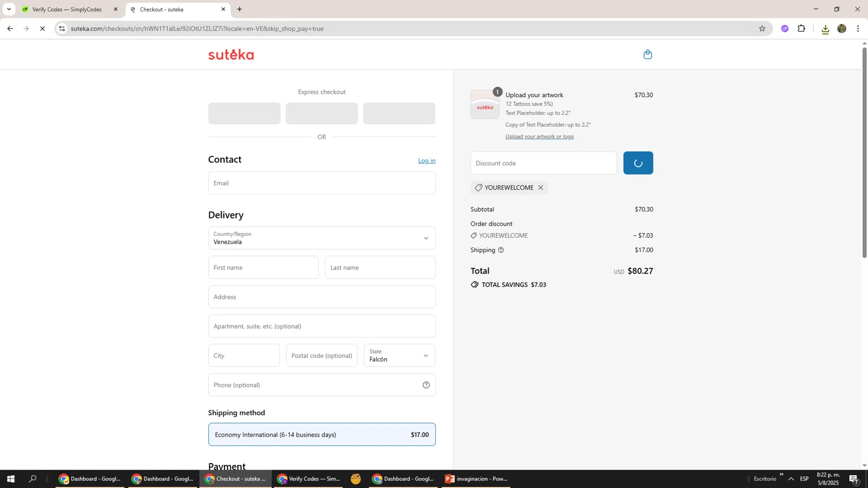
Task: Open the Windows taskbar search icon
Action: pos(32,479)
